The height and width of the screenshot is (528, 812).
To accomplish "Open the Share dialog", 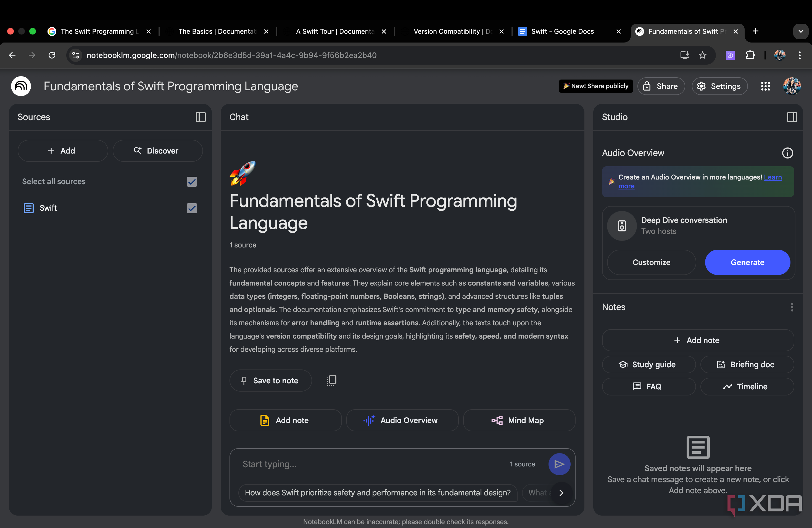I will pyautogui.click(x=661, y=86).
